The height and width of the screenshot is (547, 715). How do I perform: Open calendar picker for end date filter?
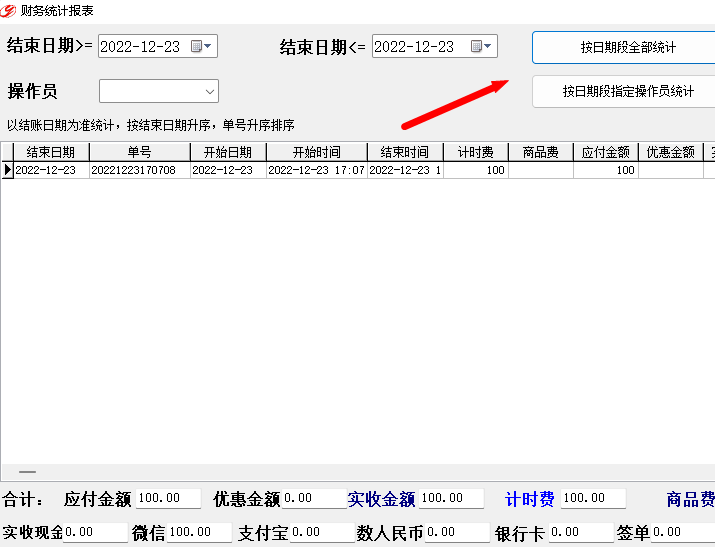[x=481, y=46]
